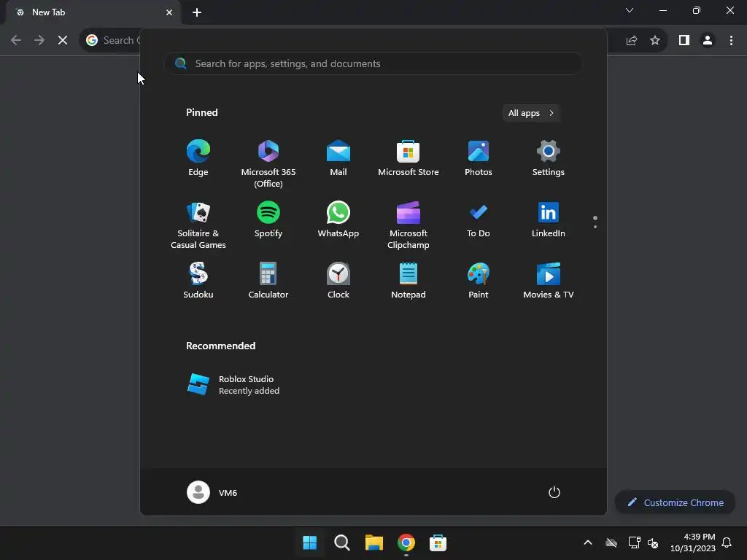The width and height of the screenshot is (747, 560).
Task: Open Paint
Action: pos(479,281)
